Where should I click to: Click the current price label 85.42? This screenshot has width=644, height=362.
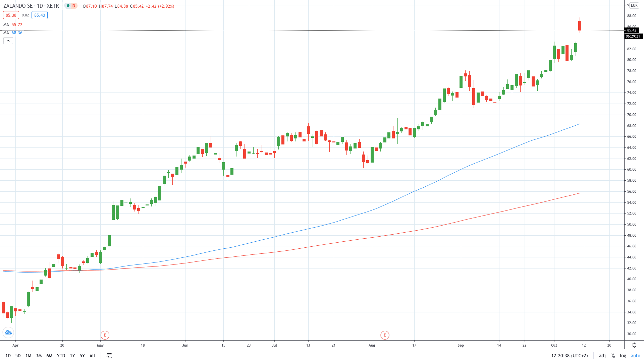point(632,30)
